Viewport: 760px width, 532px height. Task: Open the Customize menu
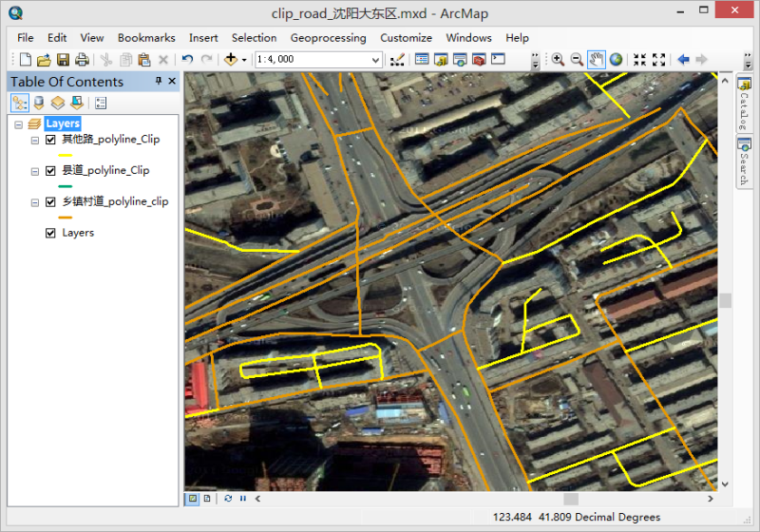[x=406, y=38]
